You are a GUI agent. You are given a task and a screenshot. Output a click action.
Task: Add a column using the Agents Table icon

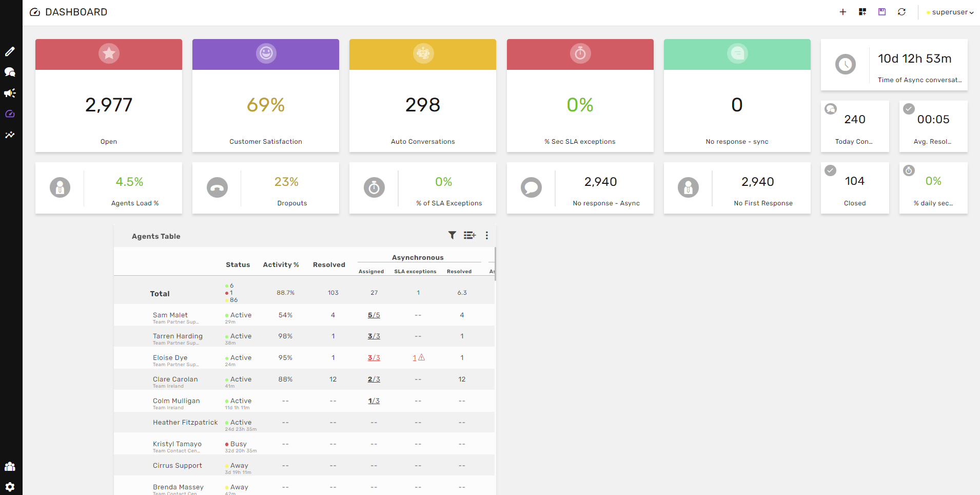click(x=470, y=235)
